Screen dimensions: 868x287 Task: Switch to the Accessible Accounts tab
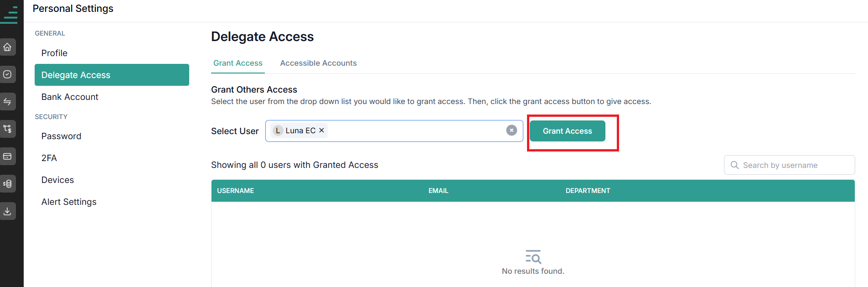318,63
